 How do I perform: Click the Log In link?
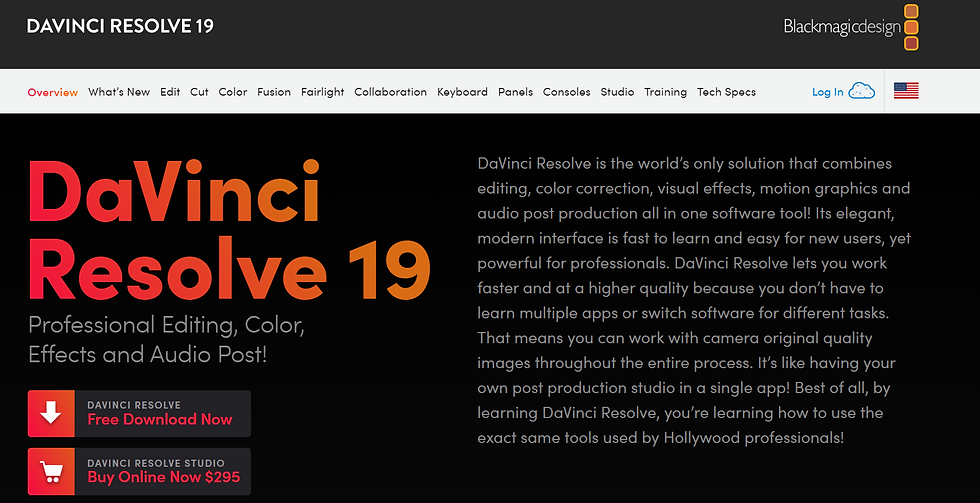tap(828, 92)
